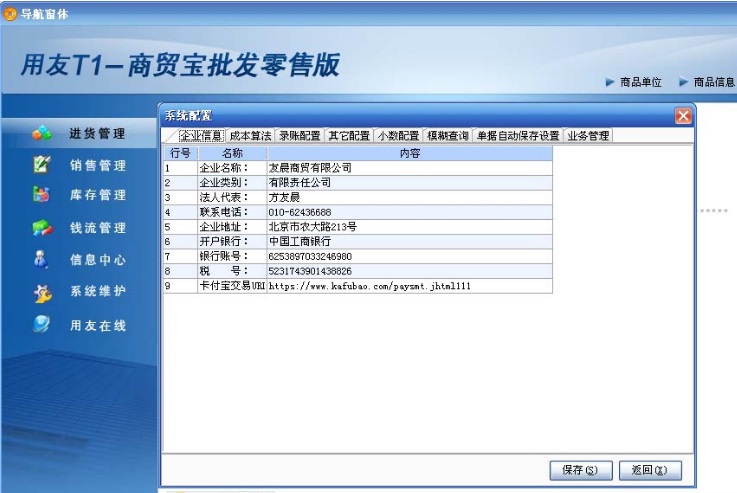Image resolution: width=737 pixels, height=493 pixels.
Task: Select the 银行账号： label cell
Action: coord(232,256)
